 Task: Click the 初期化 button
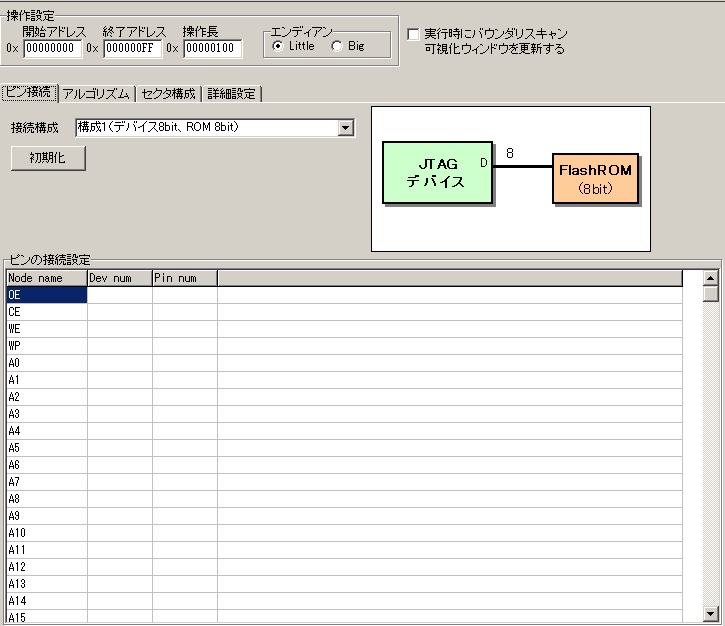point(48,158)
